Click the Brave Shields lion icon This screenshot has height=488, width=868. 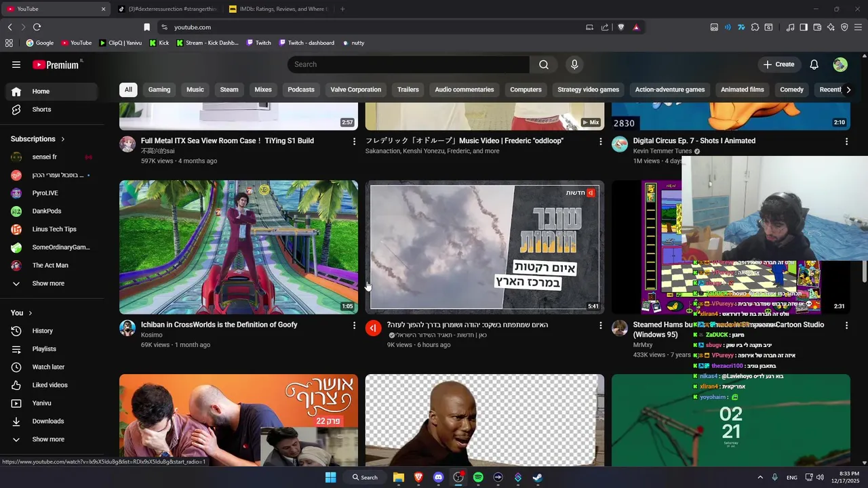(x=620, y=27)
